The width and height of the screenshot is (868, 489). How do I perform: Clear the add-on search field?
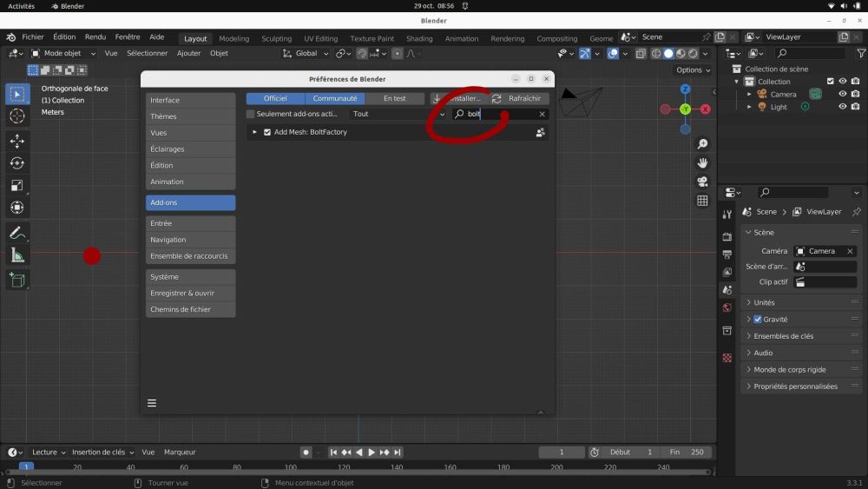click(542, 114)
